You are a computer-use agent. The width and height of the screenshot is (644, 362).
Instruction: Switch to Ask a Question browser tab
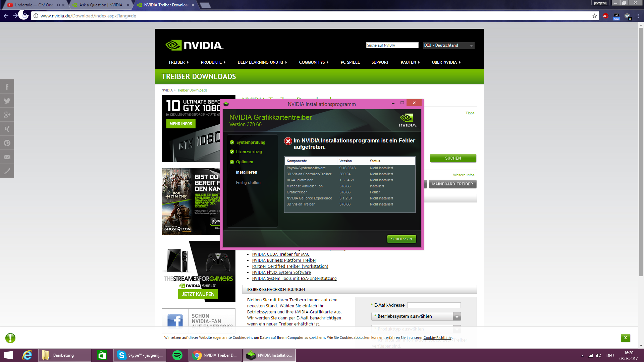click(x=101, y=5)
